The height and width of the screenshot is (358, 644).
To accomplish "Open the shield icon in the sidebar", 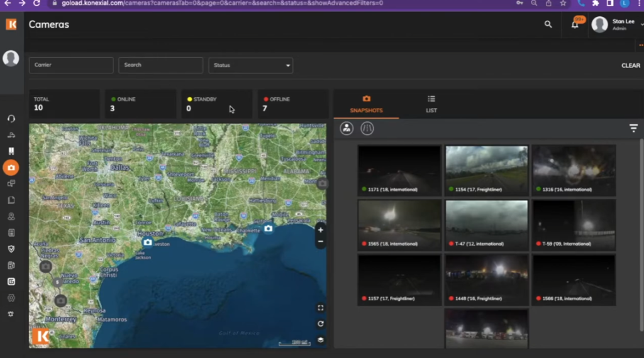I will click(11, 249).
